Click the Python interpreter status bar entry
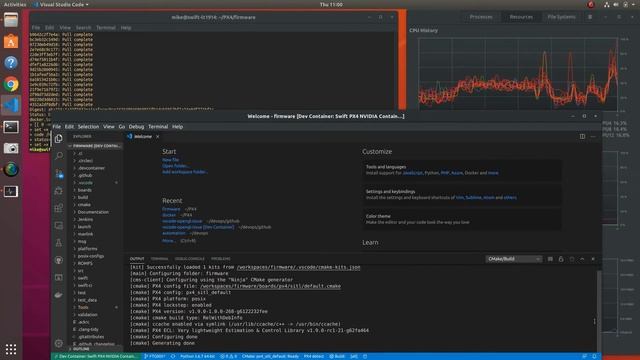 click(197, 356)
